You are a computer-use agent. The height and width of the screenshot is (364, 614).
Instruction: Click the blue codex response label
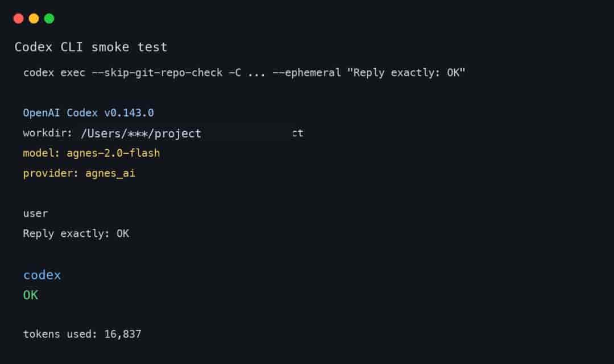click(x=42, y=275)
